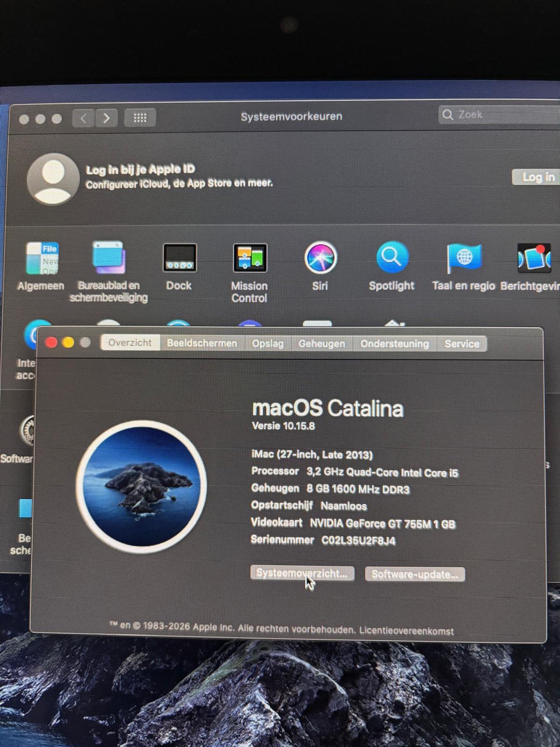Click the macOS Catalina island image
Image resolution: width=560 pixels, height=747 pixels.
click(x=141, y=486)
